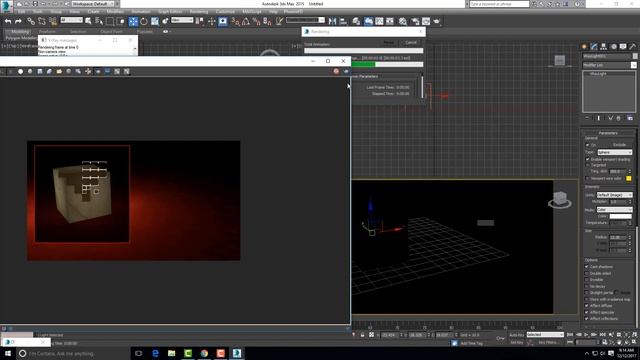Open the Utilities command panel tab
The width and height of the screenshot is (640, 360).
pos(633,47)
